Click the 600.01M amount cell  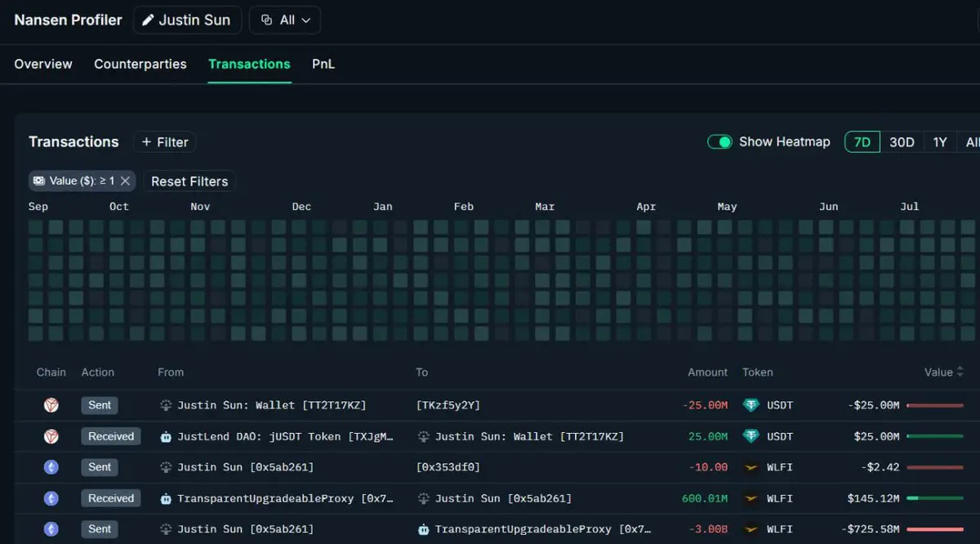pos(705,498)
